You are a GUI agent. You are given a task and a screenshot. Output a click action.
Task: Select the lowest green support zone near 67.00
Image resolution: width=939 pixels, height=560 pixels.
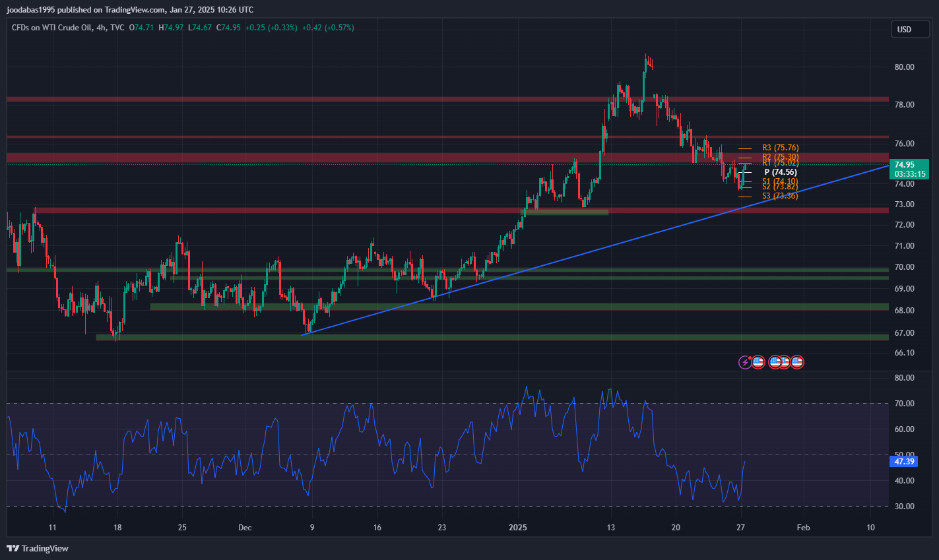[x=462, y=337]
